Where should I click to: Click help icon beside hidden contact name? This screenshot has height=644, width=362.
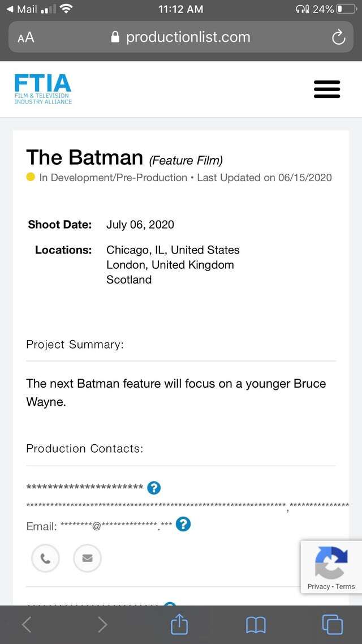(153, 487)
